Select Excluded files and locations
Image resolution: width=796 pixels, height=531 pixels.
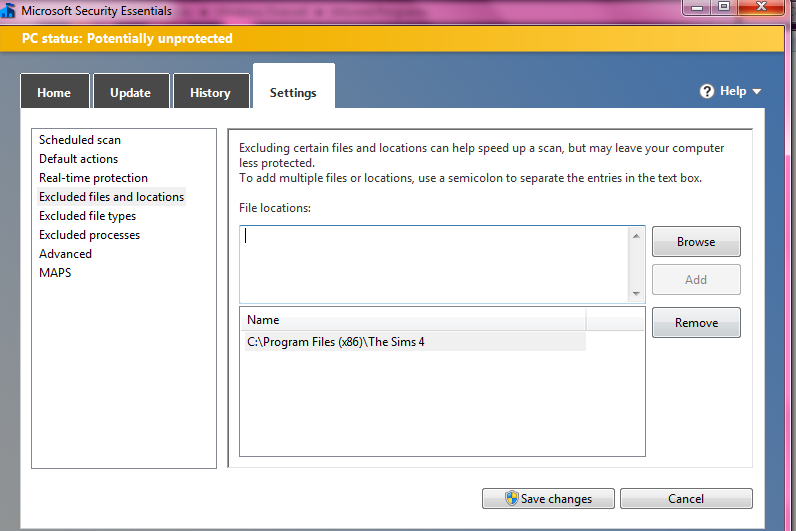tap(112, 197)
